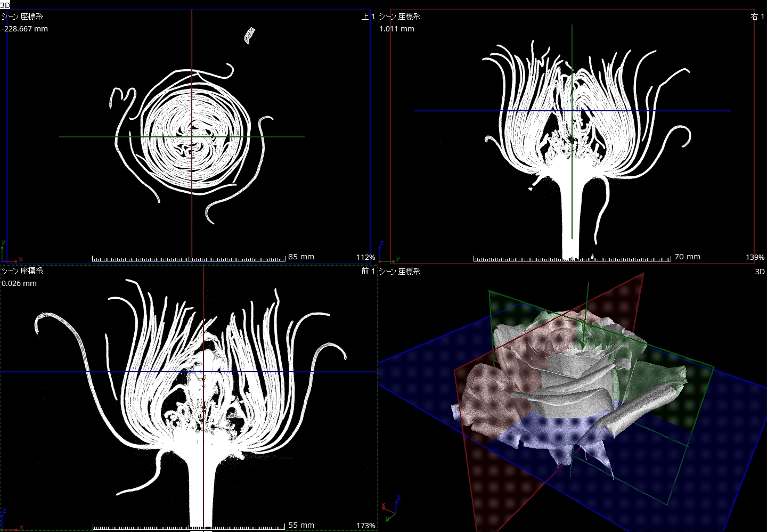Click the 139% zoom indicator
The image size is (767, 532).
click(x=755, y=257)
